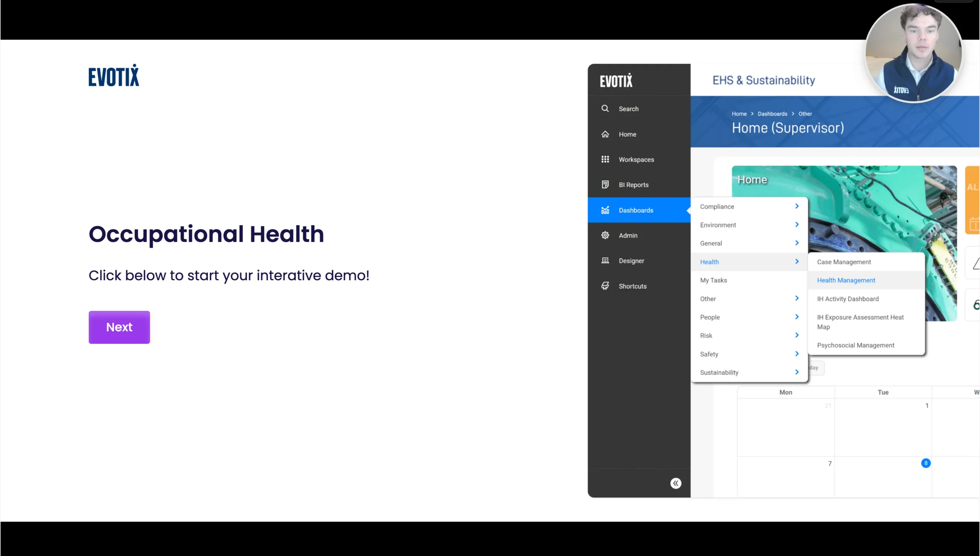Click the blue Evotix logo at top left

pos(114,75)
